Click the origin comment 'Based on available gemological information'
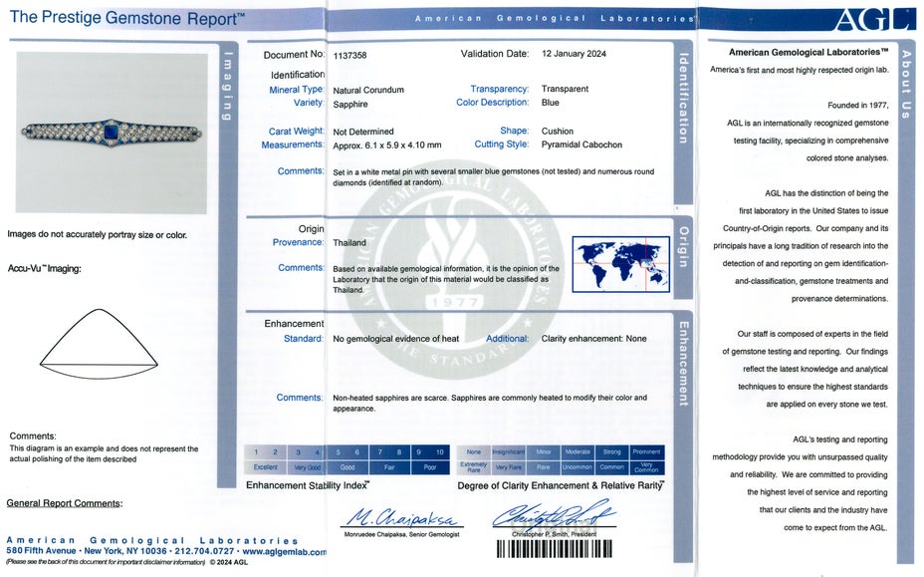 [446, 279]
